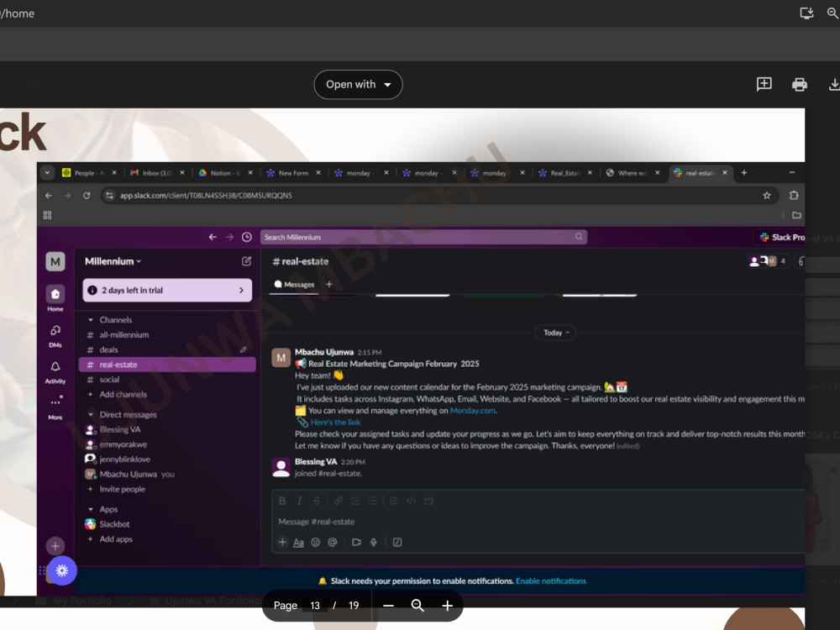Image resolution: width=840 pixels, height=630 pixels.
Task: Open Slackbot app
Action: [x=114, y=524]
